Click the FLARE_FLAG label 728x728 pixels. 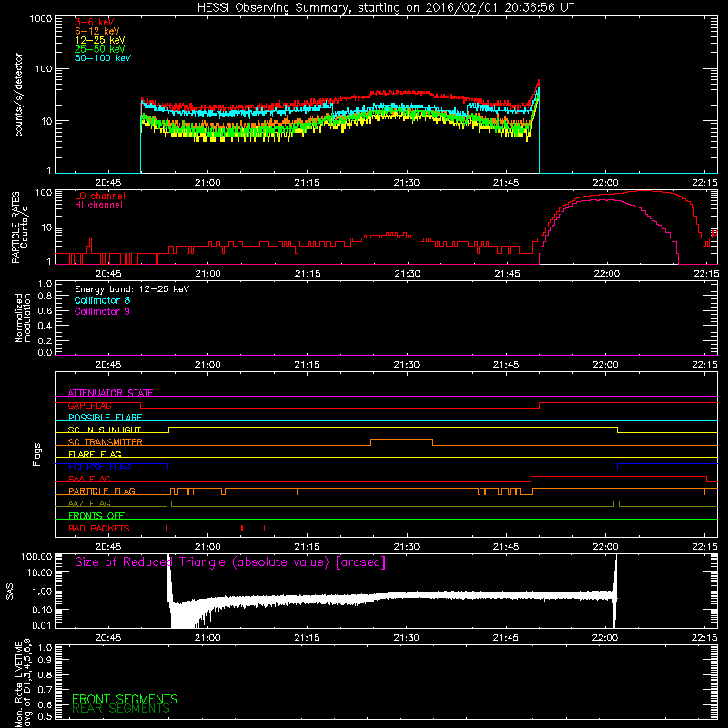pos(95,454)
